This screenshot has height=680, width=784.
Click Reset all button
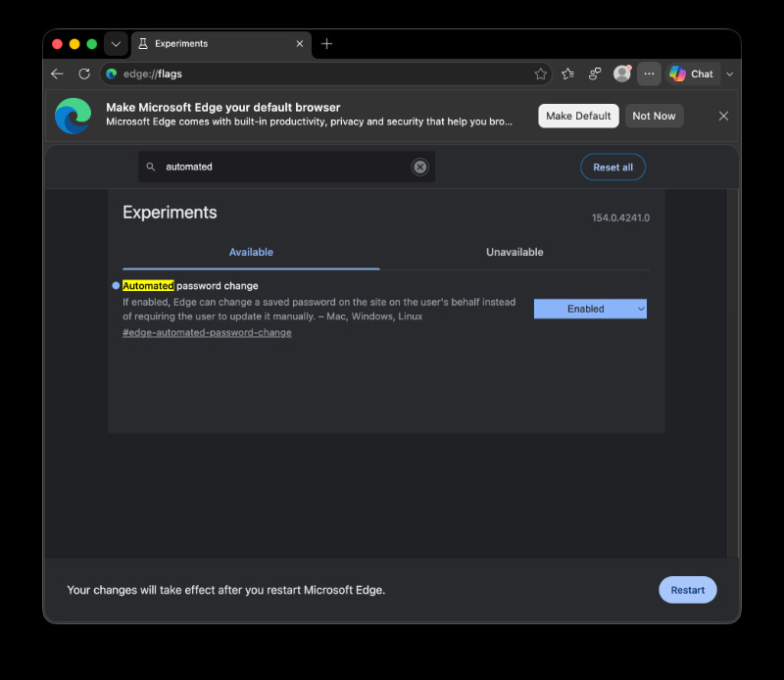(613, 167)
